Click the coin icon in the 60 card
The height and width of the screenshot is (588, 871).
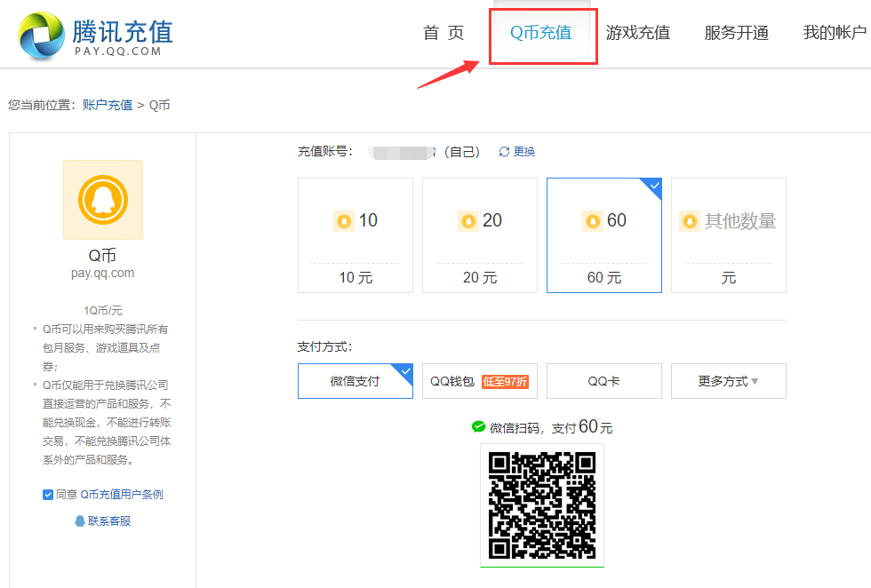point(593,221)
